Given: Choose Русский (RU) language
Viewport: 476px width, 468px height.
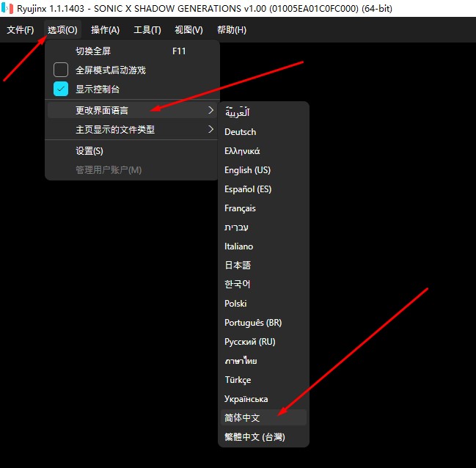Looking at the screenshot, I should 263,342.
